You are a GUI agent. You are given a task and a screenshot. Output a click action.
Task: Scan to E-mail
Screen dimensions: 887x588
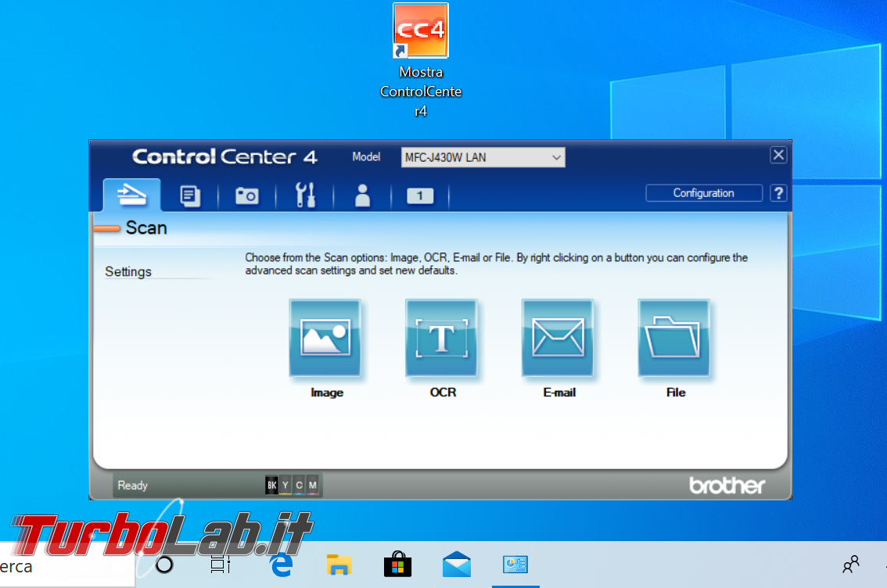pyautogui.click(x=558, y=338)
